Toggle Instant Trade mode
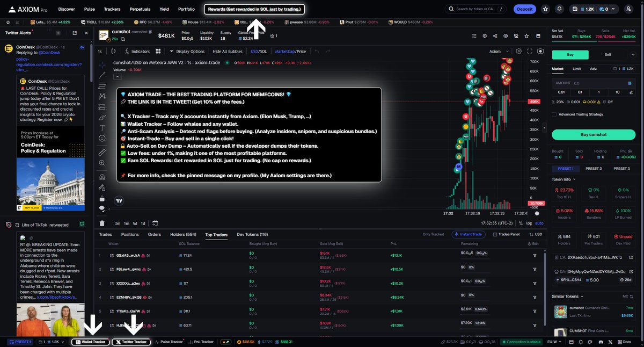The image size is (644, 347). pos(470,235)
